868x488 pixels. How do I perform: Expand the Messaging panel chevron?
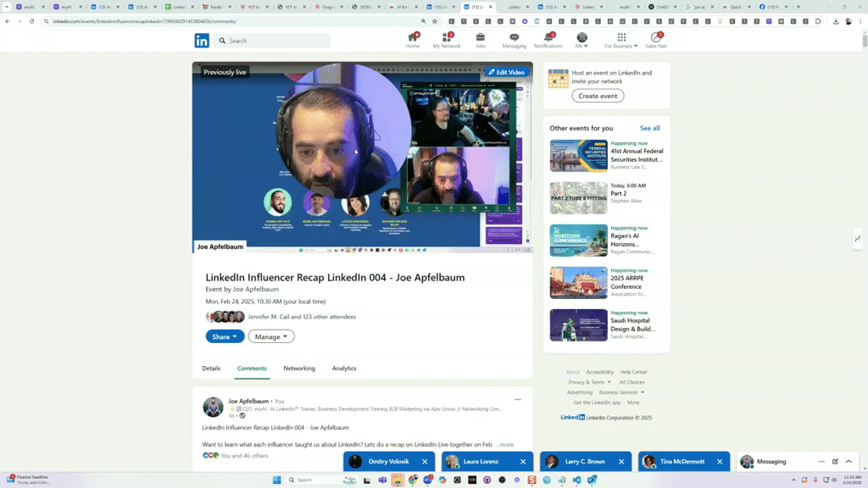coord(849,462)
